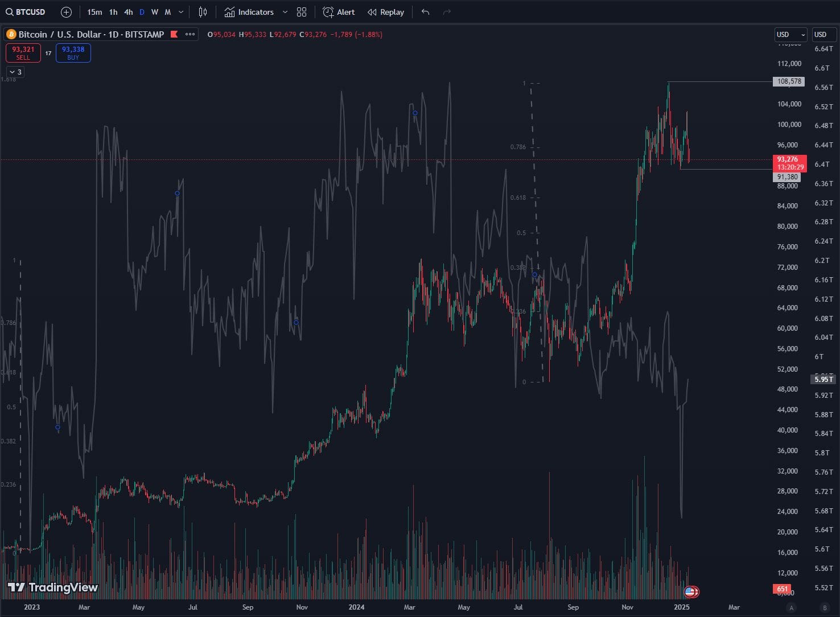Expand the timeframe interval dropdown
The width and height of the screenshot is (840, 617).
[x=181, y=12]
